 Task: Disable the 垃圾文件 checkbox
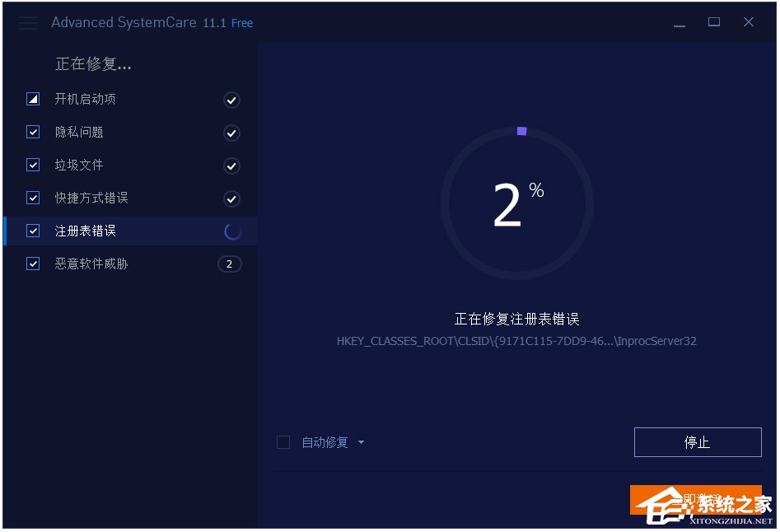coord(33,165)
